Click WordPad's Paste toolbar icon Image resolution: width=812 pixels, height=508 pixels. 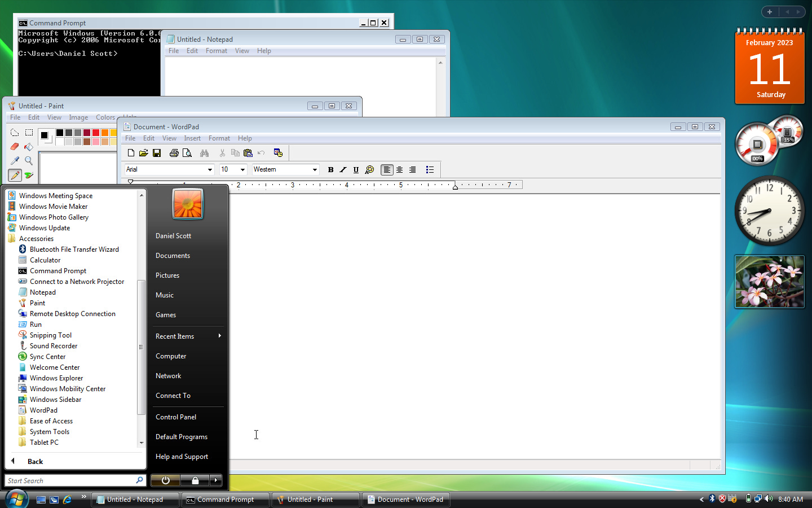(248, 152)
